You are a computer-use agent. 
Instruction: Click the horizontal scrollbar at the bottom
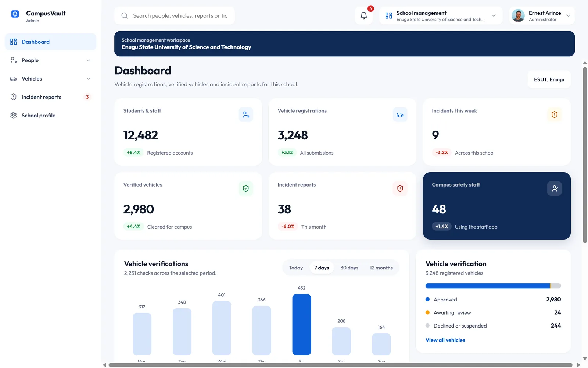(x=340, y=365)
